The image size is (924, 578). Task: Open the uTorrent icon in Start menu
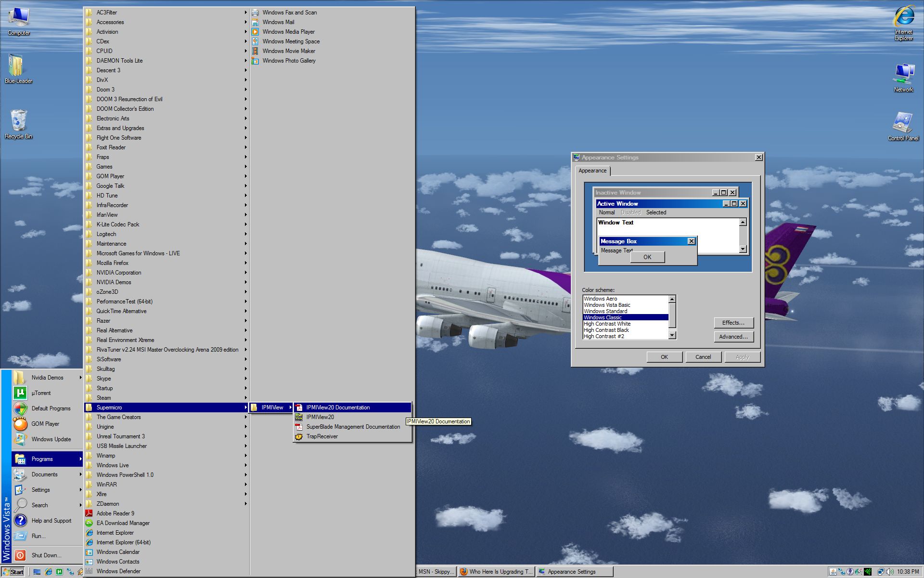(20, 393)
